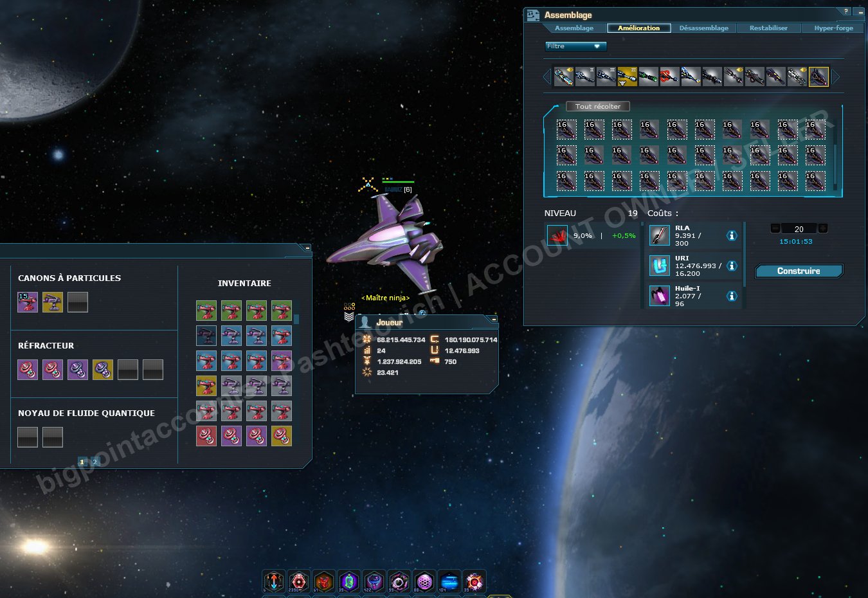868x598 pixels.
Task: Click the value 23.421 in Joueur
Action: click(x=388, y=373)
